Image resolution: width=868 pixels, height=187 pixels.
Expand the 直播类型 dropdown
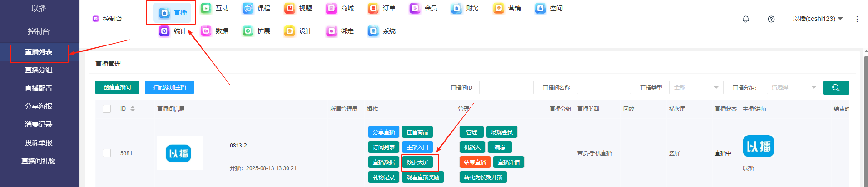tap(695, 87)
